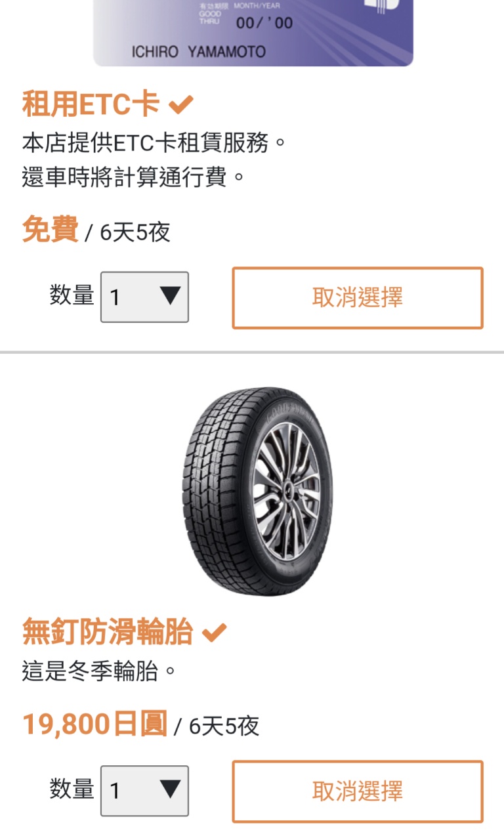Deselect ETC card with 取消選擇 button
504x840 pixels.
pyautogui.click(x=358, y=298)
